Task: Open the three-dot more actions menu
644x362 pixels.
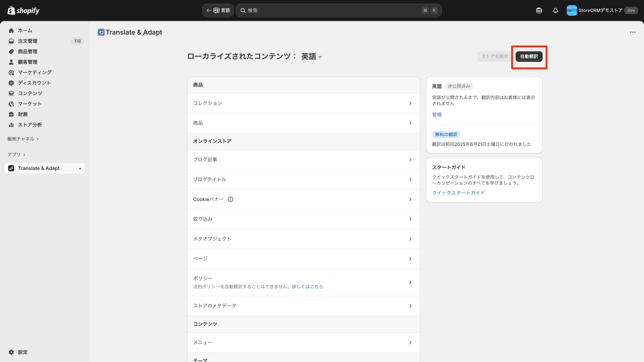Action: click(632, 32)
